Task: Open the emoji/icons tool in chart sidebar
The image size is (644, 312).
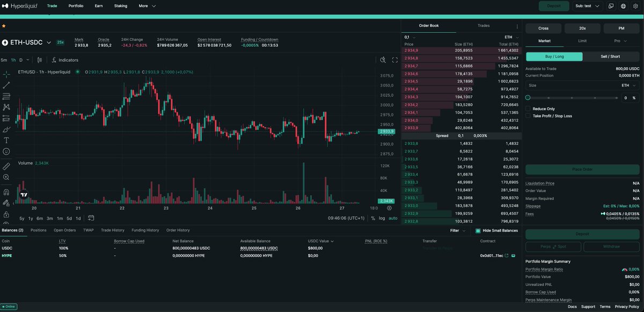Action: pos(6,151)
